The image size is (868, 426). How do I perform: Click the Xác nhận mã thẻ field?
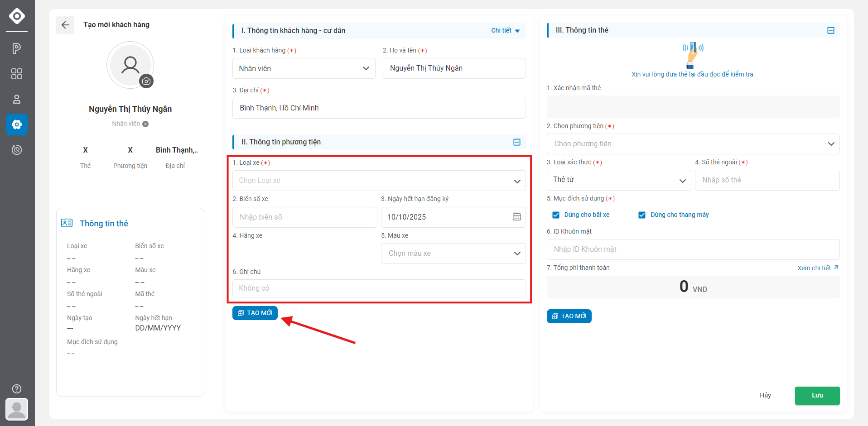pyautogui.click(x=693, y=107)
